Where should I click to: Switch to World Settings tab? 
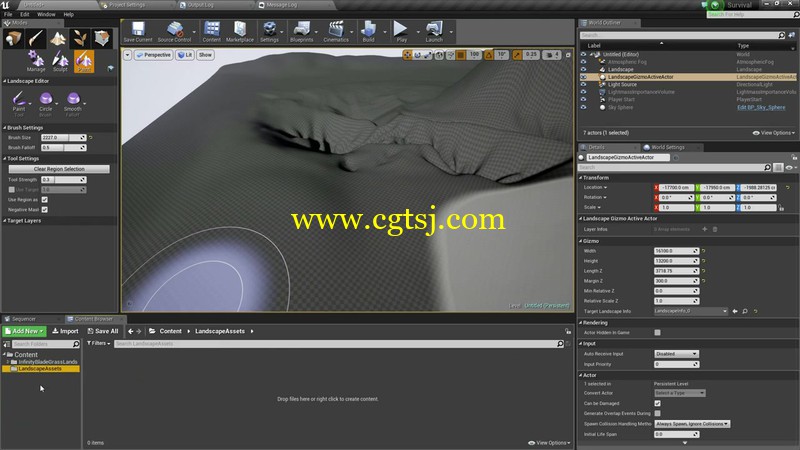point(667,147)
